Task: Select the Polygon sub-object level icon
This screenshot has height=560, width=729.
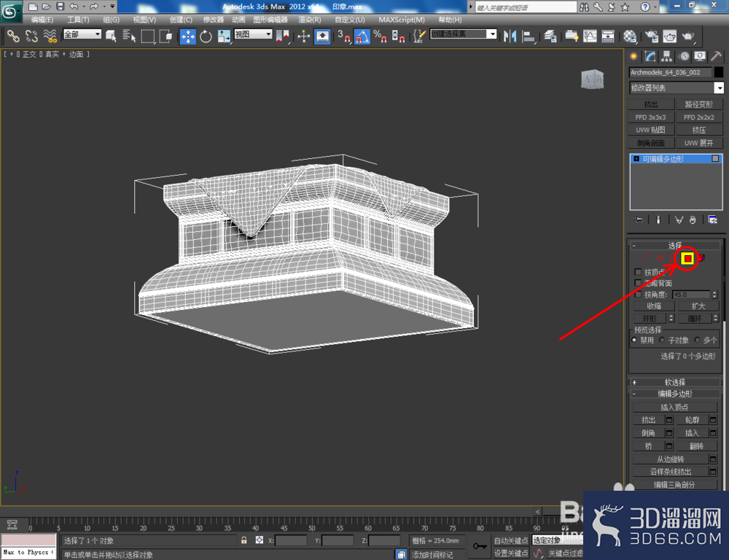Action: [687, 259]
